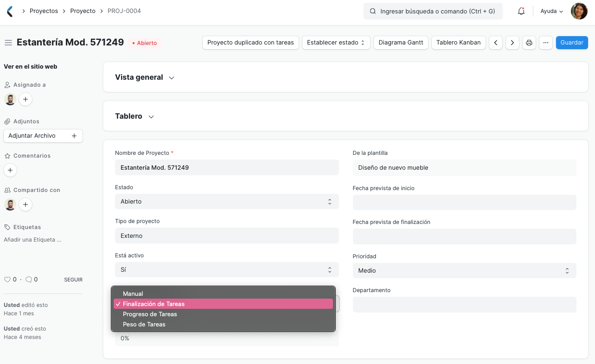Open the Prioridad select field
The width and height of the screenshot is (595, 364).
(464, 271)
